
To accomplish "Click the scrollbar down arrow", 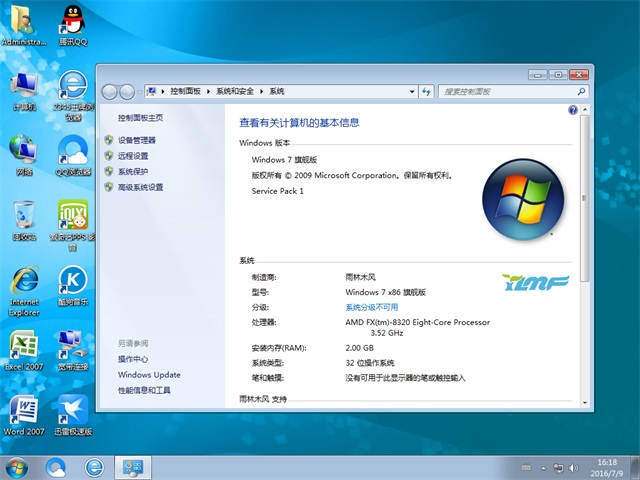I will [584, 403].
